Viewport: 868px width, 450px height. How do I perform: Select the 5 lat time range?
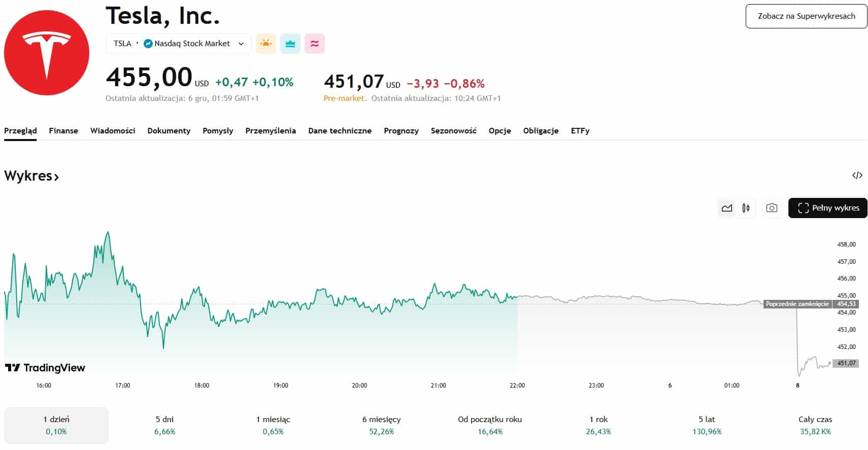[x=707, y=425]
